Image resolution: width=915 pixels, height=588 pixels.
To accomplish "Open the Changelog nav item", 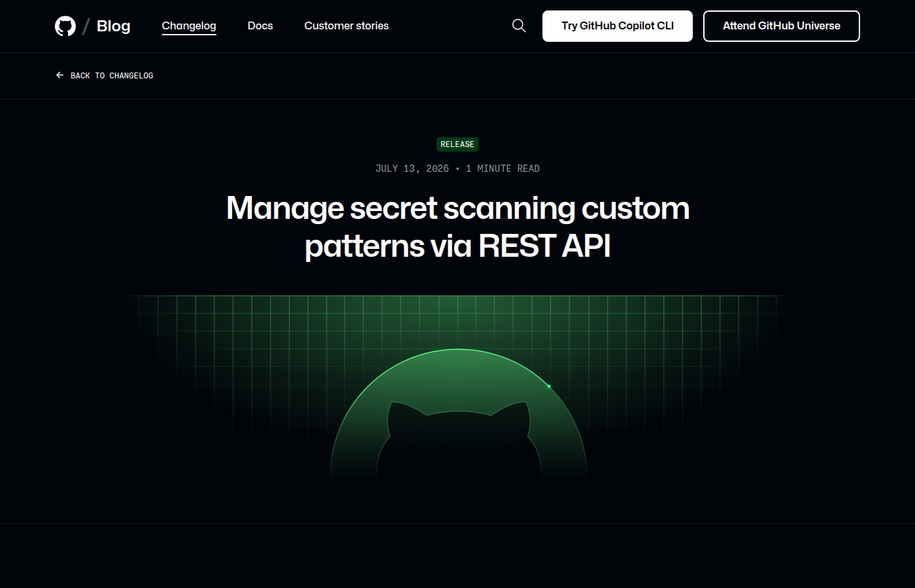I will pyautogui.click(x=189, y=25).
